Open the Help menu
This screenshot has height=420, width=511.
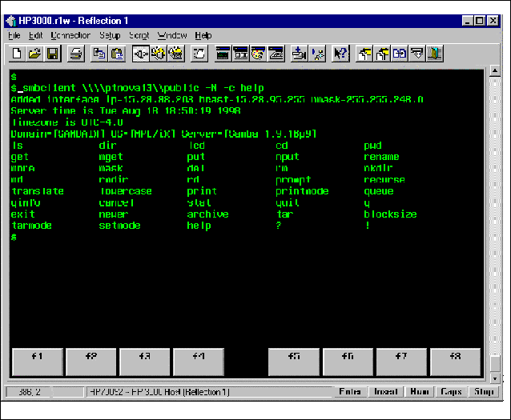203,35
